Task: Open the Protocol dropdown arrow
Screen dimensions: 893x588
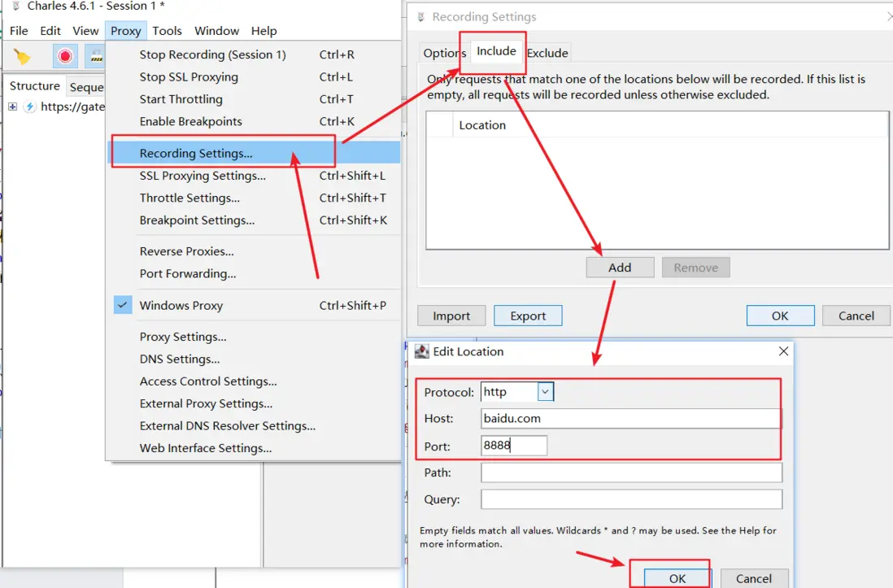Action: pyautogui.click(x=545, y=392)
